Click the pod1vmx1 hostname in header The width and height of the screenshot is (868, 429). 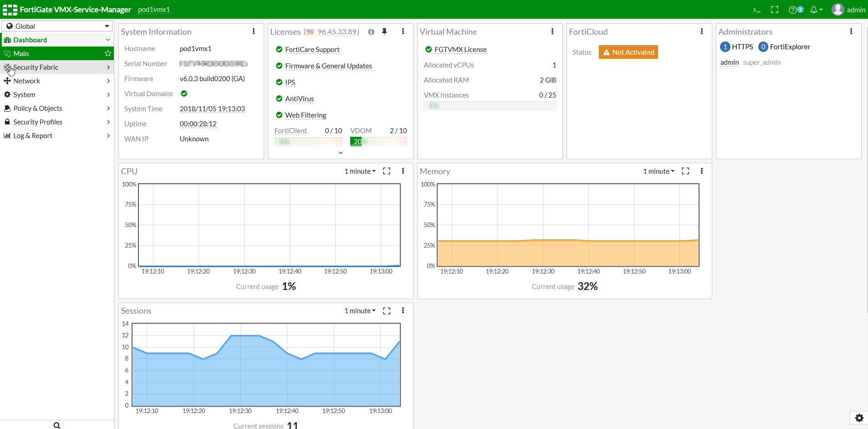tap(154, 10)
